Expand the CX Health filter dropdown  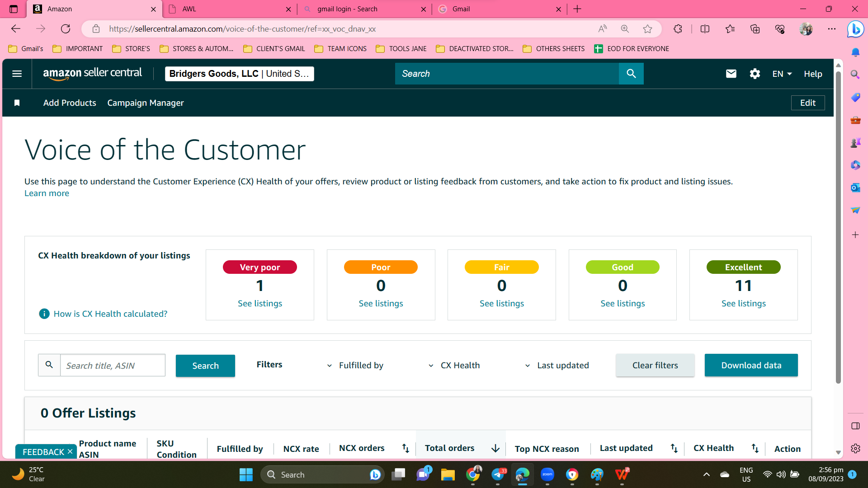click(454, 366)
